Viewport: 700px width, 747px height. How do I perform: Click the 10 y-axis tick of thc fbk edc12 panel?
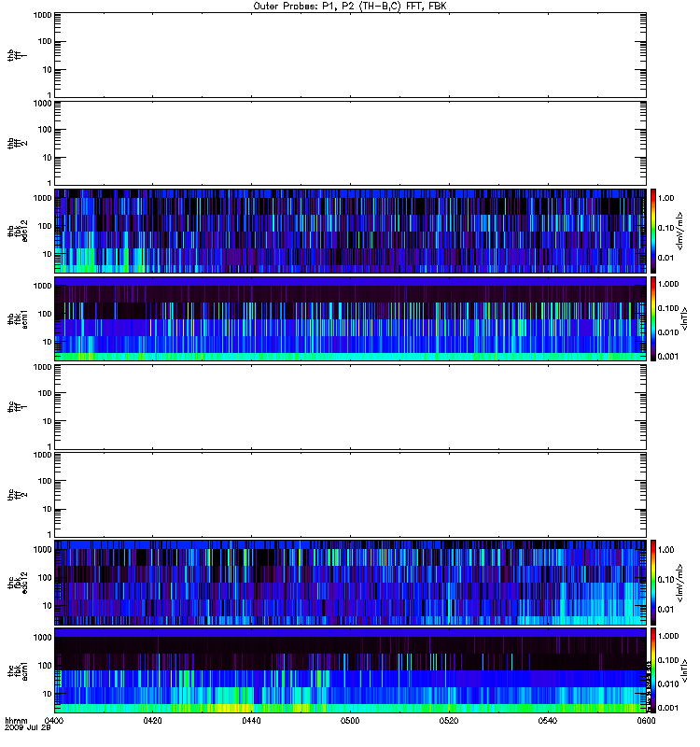[x=48, y=606]
